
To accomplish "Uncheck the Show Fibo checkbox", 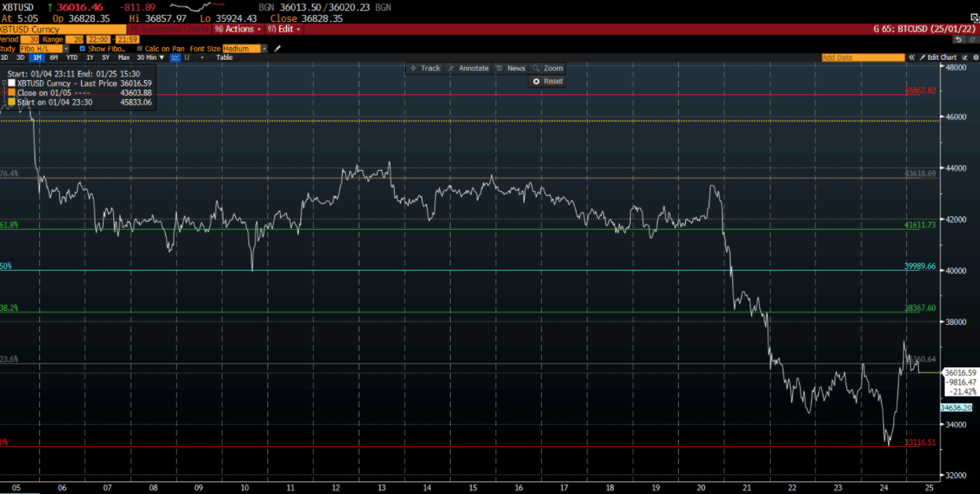I will click(x=82, y=49).
